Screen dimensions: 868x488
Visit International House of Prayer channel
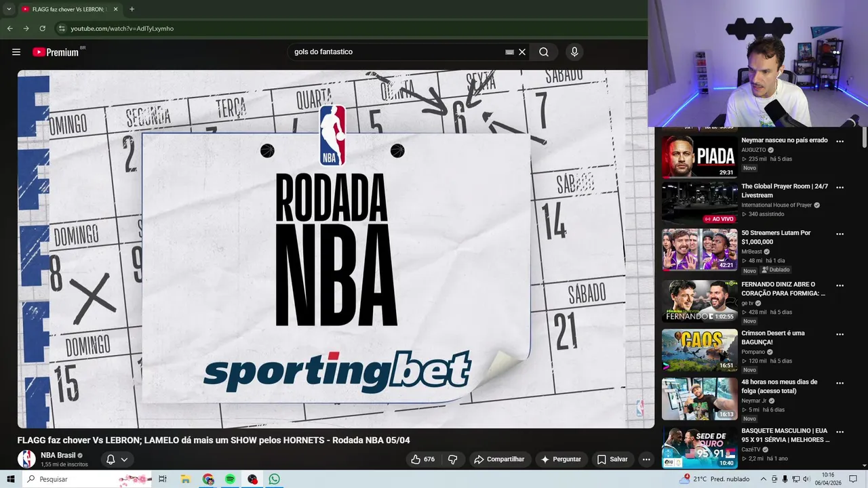coord(776,205)
